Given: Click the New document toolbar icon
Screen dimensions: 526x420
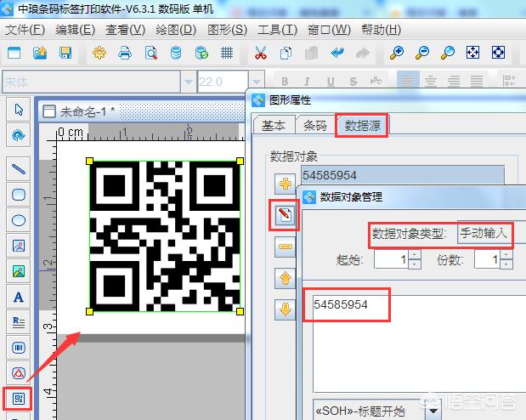Looking at the screenshot, I should tap(14, 53).
